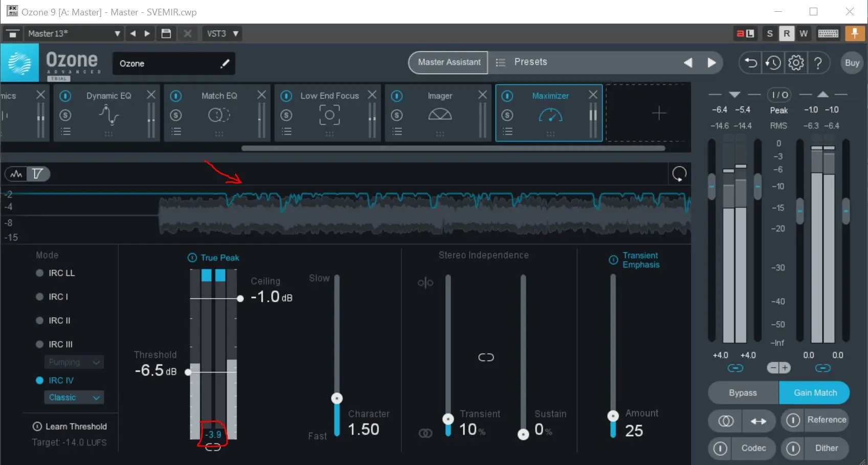Toggle True Peak limiting

(192, 258)
